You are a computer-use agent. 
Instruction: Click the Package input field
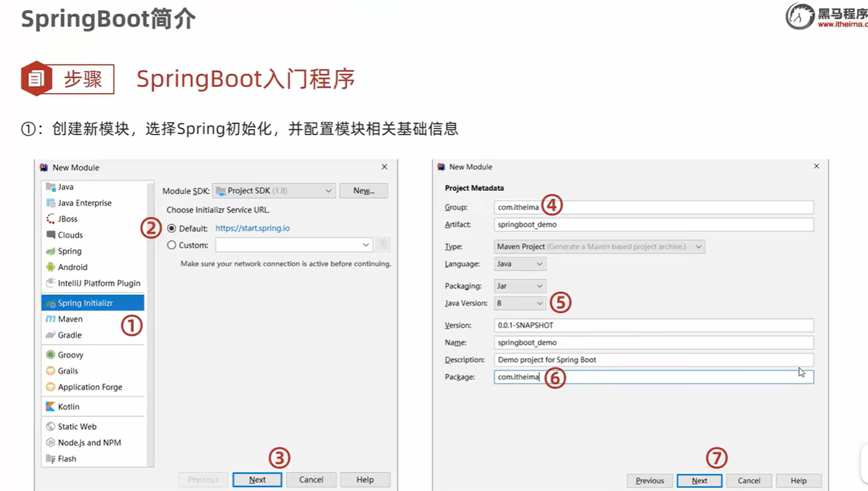coord(654,377)
